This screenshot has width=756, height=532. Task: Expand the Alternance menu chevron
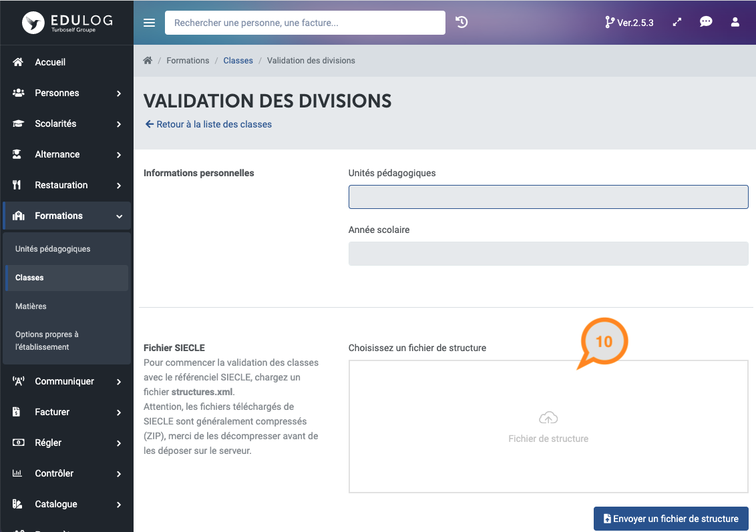119,155
